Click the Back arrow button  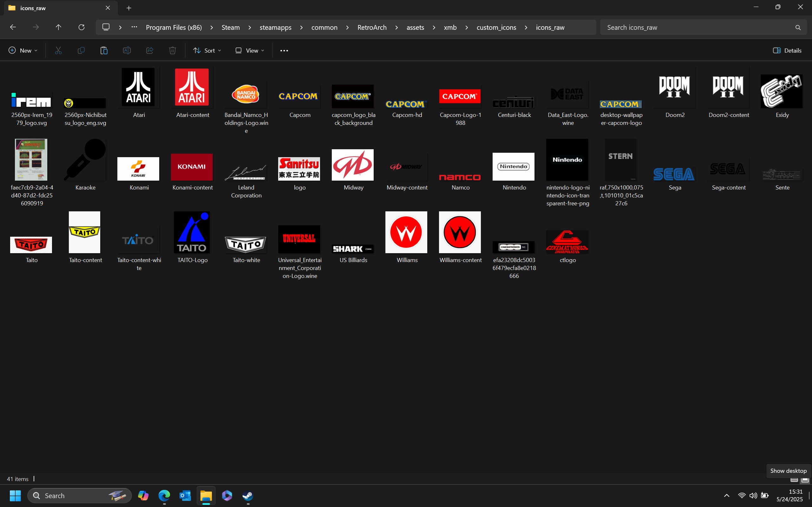[13, 27]
